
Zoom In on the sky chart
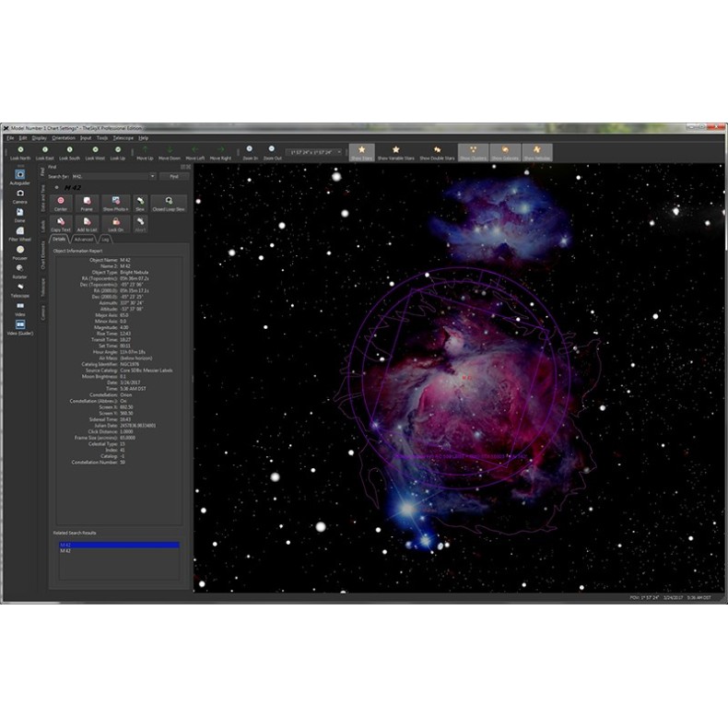click(x=250, y=152)
